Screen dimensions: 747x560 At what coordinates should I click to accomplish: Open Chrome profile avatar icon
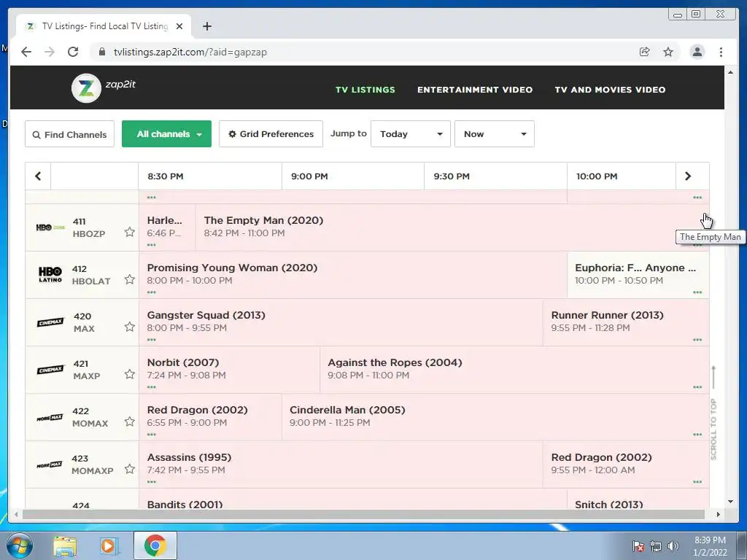[x=697, y=52]
